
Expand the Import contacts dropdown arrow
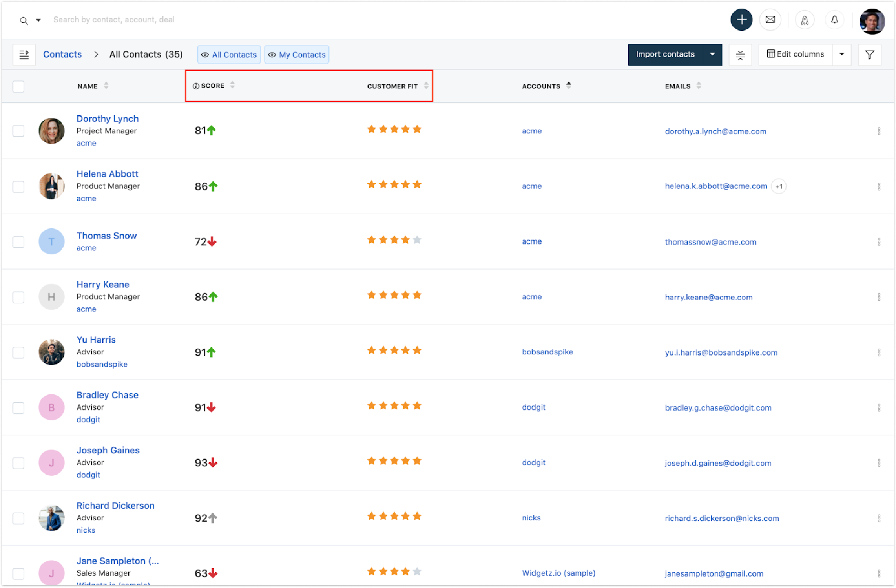point(712,55)
